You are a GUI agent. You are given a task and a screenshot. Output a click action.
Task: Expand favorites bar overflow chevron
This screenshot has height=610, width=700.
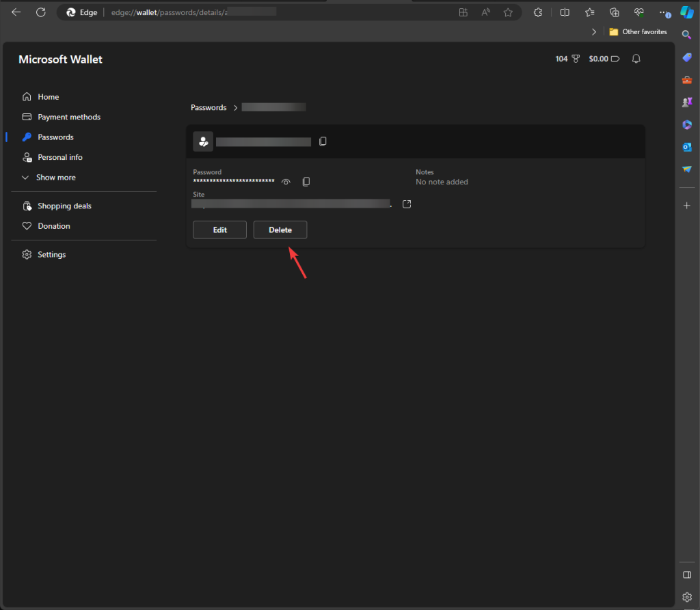tap(594, 31)
